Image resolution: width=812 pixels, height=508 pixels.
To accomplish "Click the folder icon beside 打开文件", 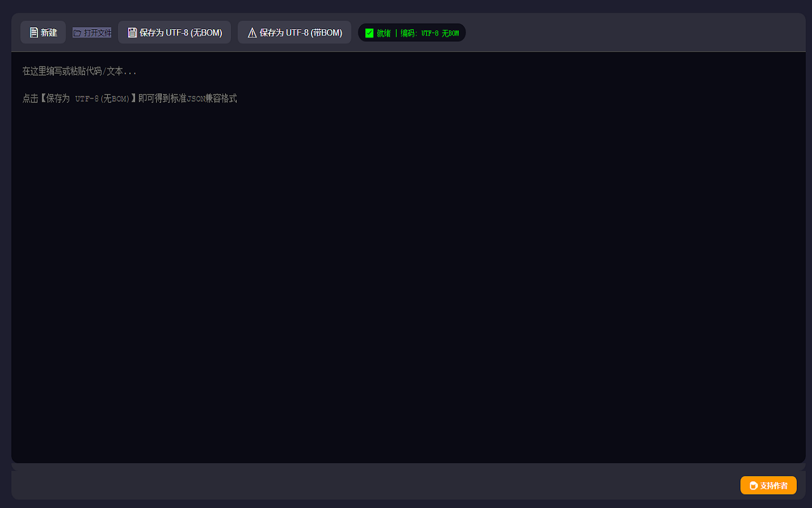I will click(x=77, y=32).
